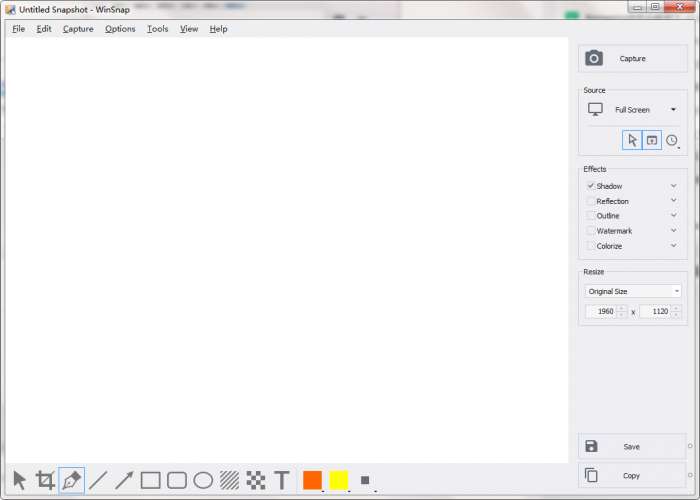This screenshot has width=700, height=500.
Task: Click the delay timer clock icon
Action: (x=672, y=141)
